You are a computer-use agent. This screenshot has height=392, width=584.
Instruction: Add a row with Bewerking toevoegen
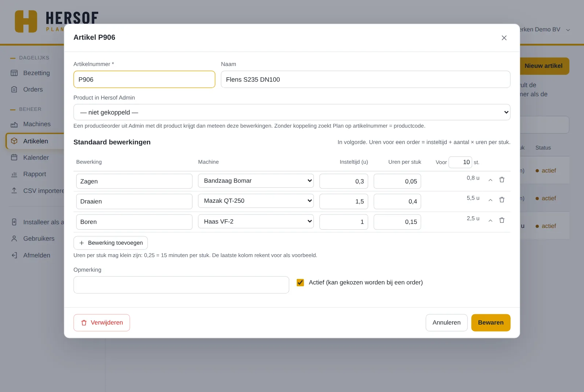pos(111,243)
